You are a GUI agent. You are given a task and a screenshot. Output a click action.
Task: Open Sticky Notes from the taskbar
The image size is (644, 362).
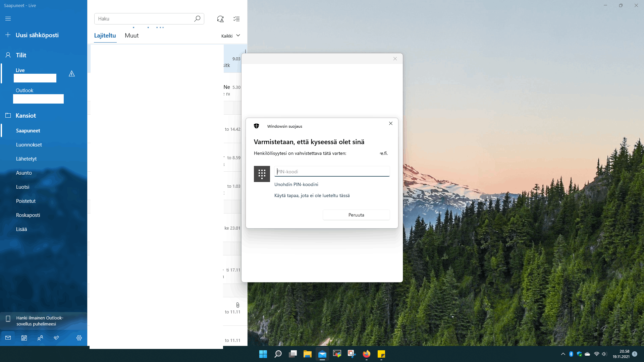(381, 354)
